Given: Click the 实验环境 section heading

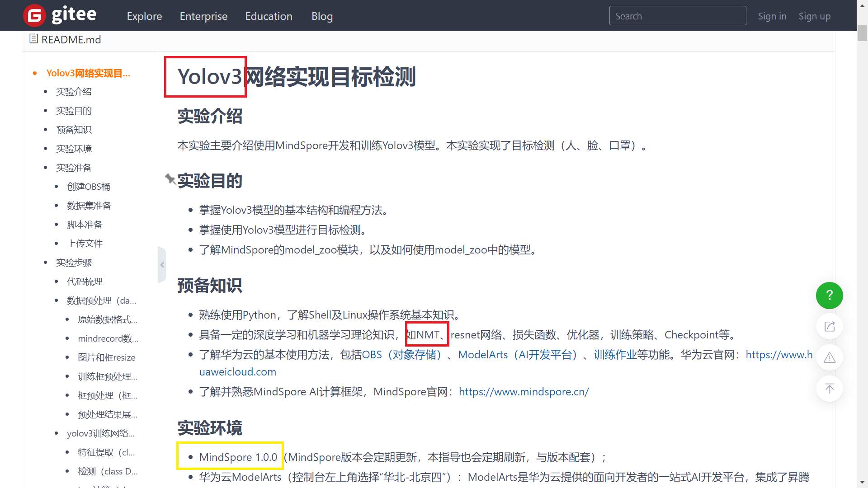Looking at the screenshot, I should [x=210, y=428].
